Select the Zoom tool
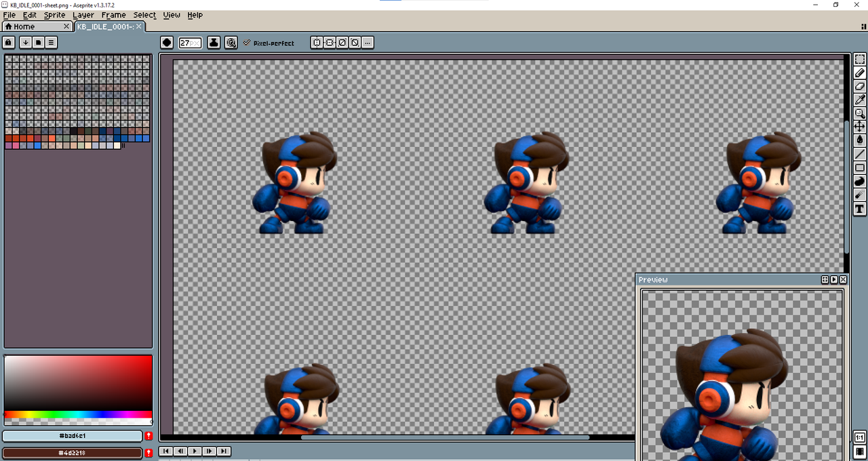The width and height of the screenshot is (868, 461). point(859,114)
